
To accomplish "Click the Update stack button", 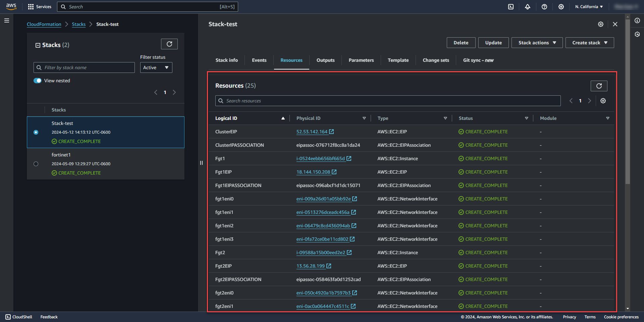I will click(x=493, y=43).
